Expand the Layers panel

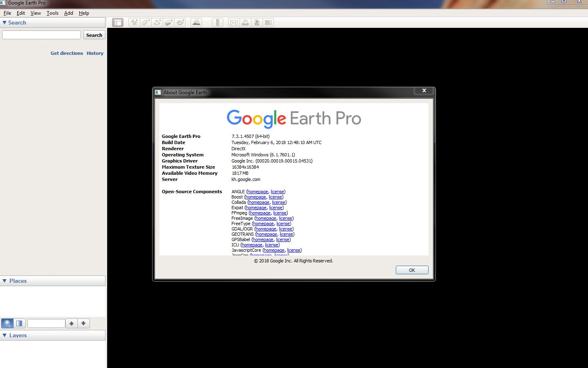4,335
